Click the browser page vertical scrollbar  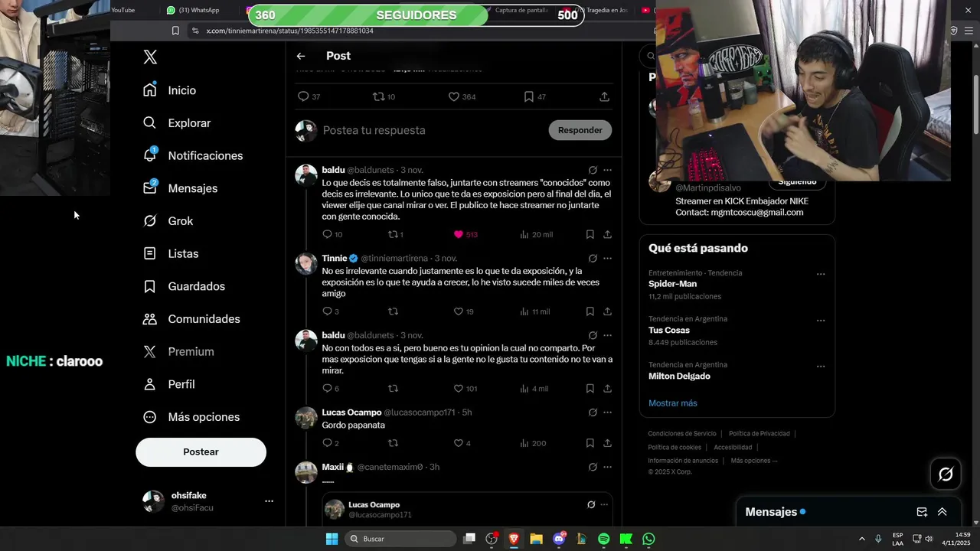pyautogui.click(x=975, y=106)
